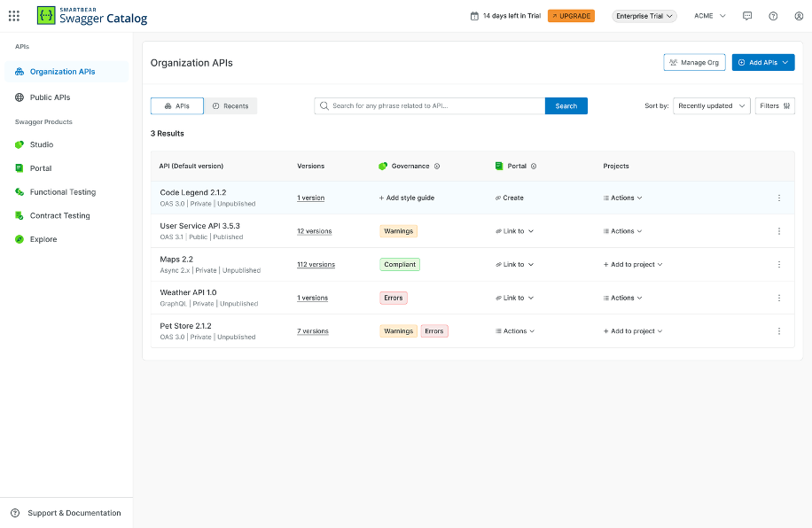
Task: Expand Actions dropdown in Code Legend row
Action: [622, 198]
